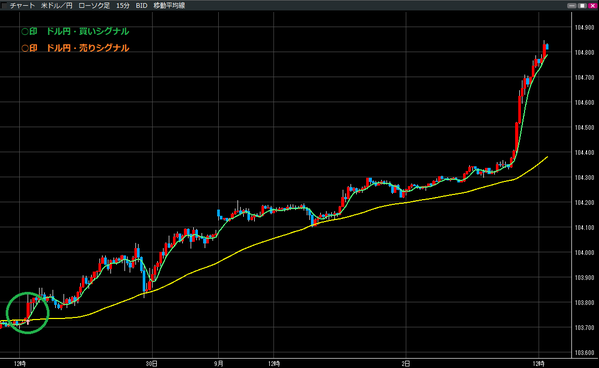Click the 移動平均線 indicator label
Image resolution: width=599 pixels, height=368 pixels.
tap(169, 6)
